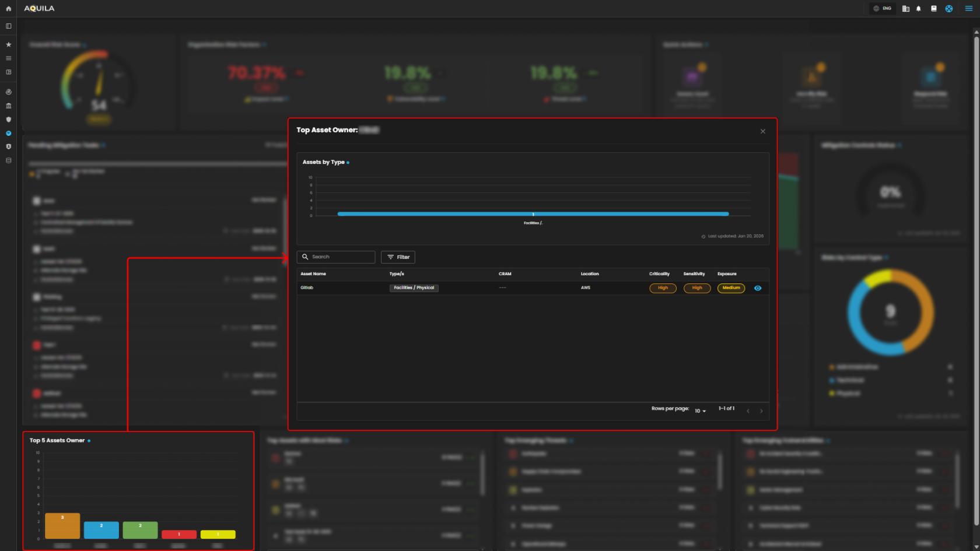
Task: Select the orange bar in Top 5 Assets Owner
Action: [62, 526]
